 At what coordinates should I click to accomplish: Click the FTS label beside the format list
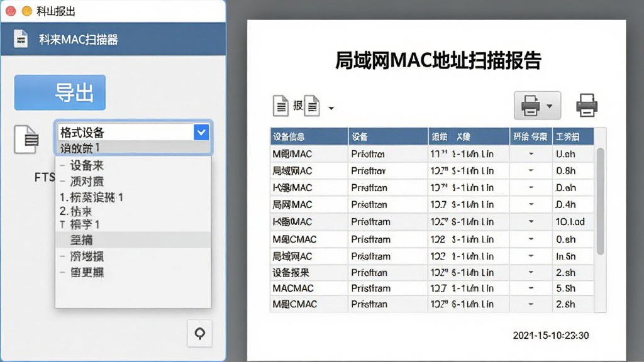pyautogui.click(x=45, y=177)
